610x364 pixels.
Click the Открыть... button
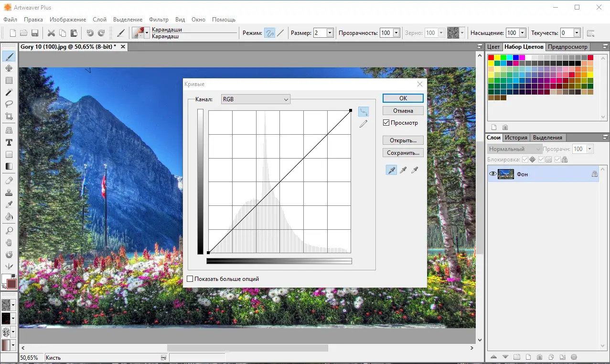click(x=403, y=140)
